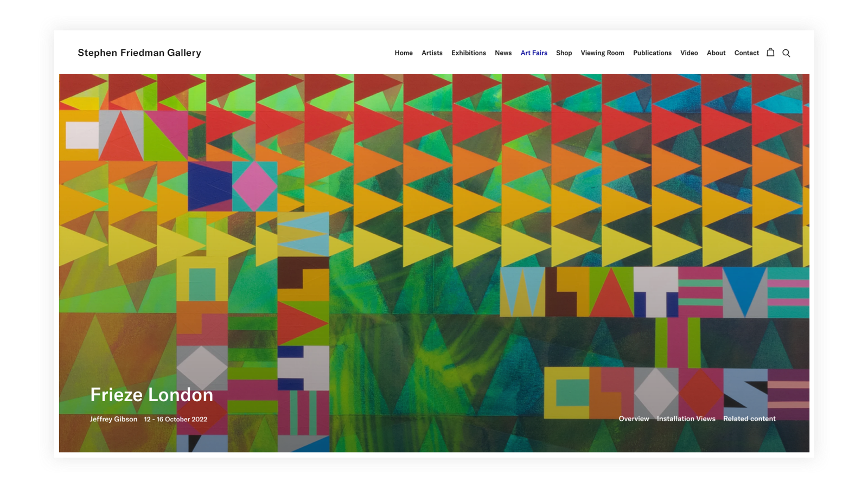Viewport: 868px width, 488px height.
Task: Open the About page
Action: point(716,53)
